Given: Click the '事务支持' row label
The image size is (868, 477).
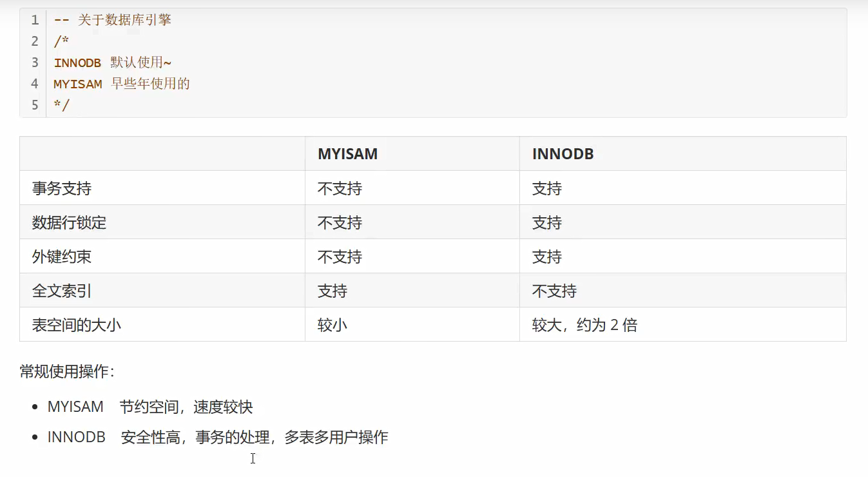Looking at the screenshot, I should pos(62,188).
